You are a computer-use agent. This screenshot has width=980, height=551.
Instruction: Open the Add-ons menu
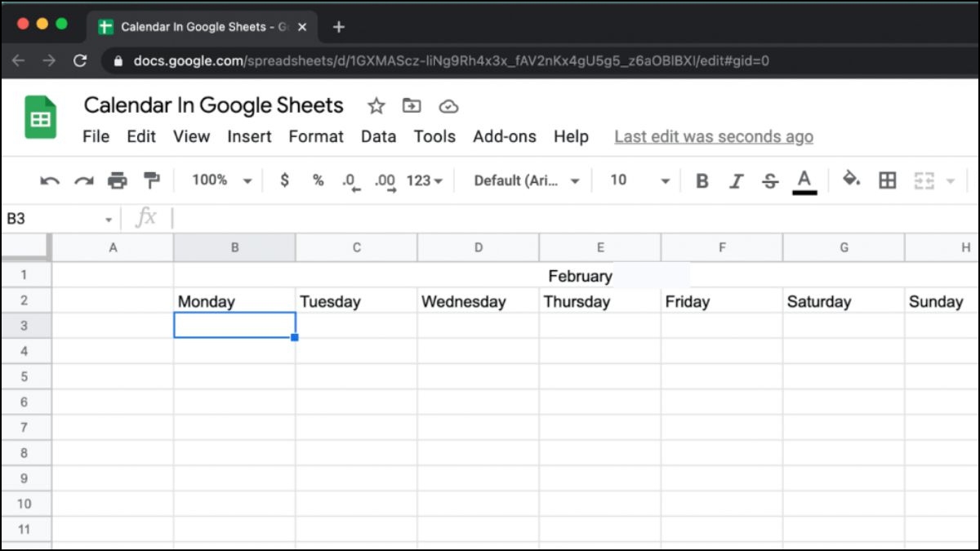pos(505,136)
